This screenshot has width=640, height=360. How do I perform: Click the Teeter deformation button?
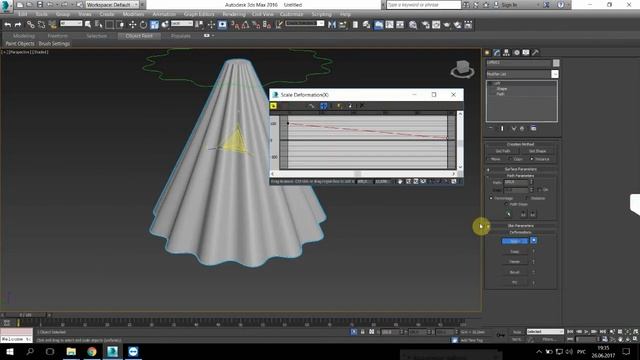coord(515,262)
